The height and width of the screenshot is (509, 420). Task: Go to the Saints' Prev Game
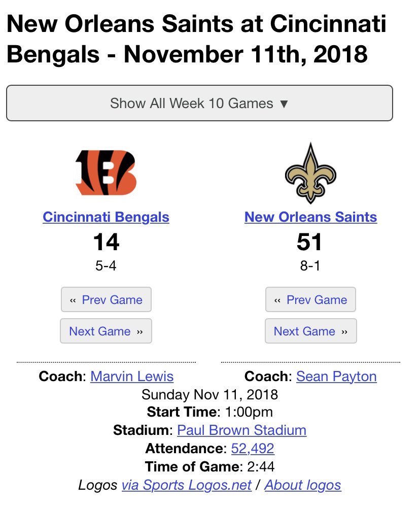point(310,299)
